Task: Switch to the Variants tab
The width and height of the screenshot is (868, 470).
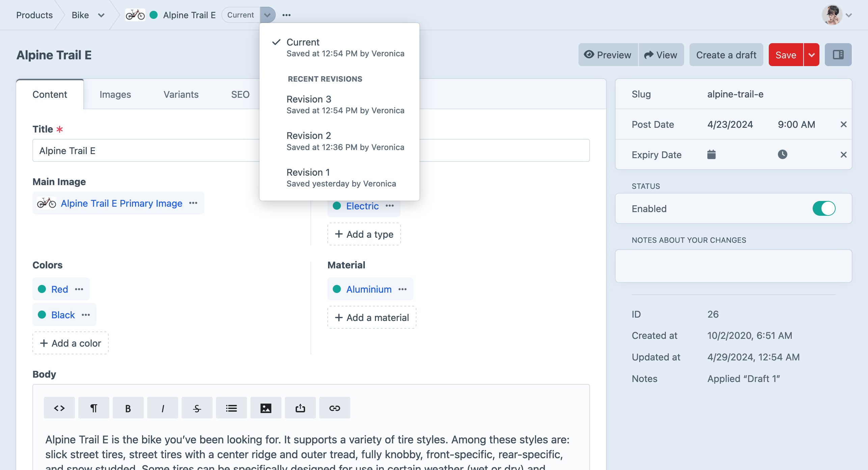Action: [181, 94]
